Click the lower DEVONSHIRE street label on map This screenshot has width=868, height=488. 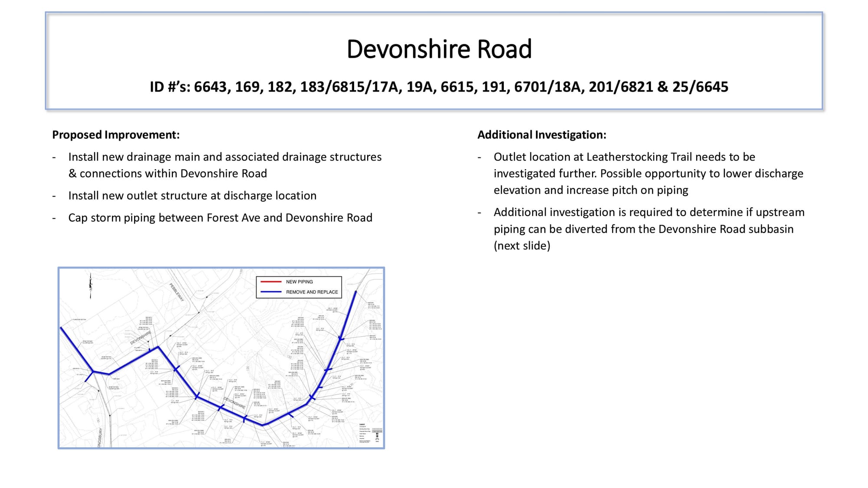pyautogui.click(x=234, y=403)
